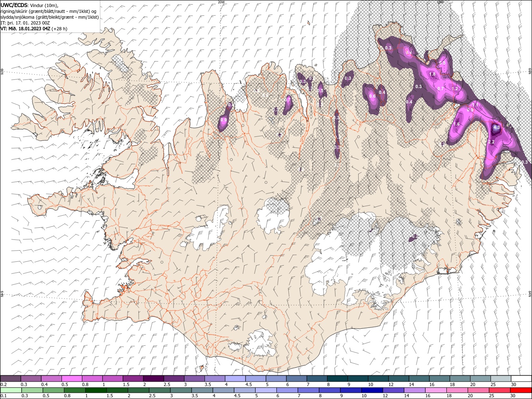Pick the 0.2 swatch in purple legend row
The height and width of the screenshot is (399, 532).
pos(11,379)
